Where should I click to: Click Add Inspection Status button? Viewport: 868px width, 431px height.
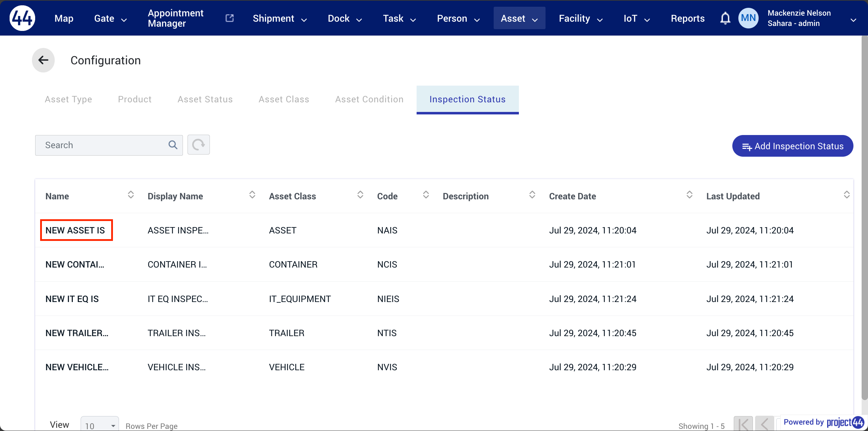click(793, 146)
